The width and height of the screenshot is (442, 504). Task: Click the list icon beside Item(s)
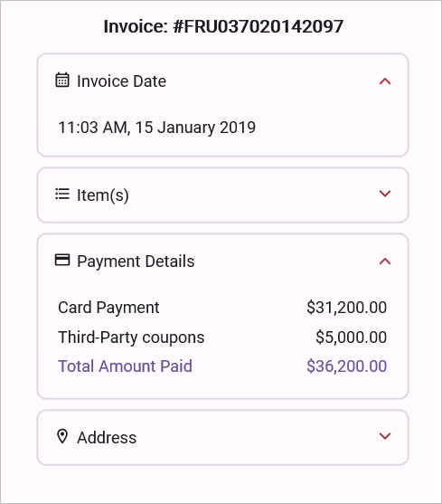pyautogui.click(x=62, y=194)
